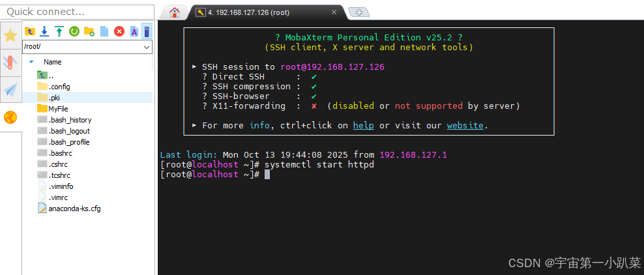Image resolution: width=644 pixels, height=275 pixels.
Task: Click the terminal cursor at the prompt
Action: 267,175
